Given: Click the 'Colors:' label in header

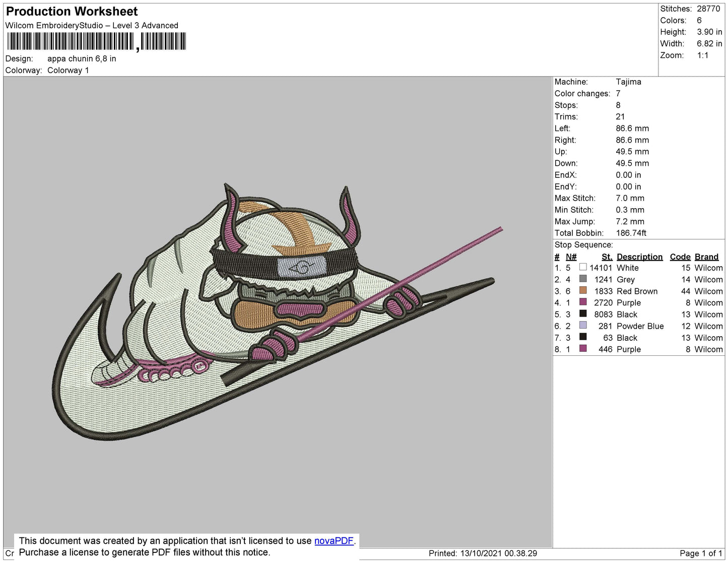Looking at the screenshot, I should 674,20.
